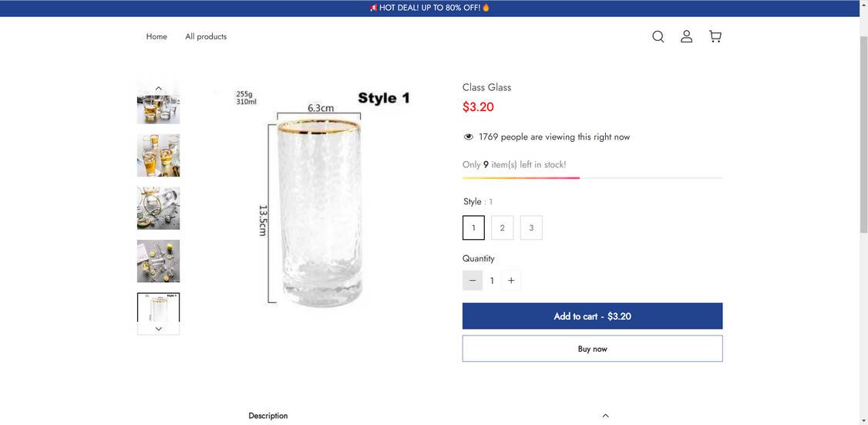Increase quantity with plus button

point(511,281)
